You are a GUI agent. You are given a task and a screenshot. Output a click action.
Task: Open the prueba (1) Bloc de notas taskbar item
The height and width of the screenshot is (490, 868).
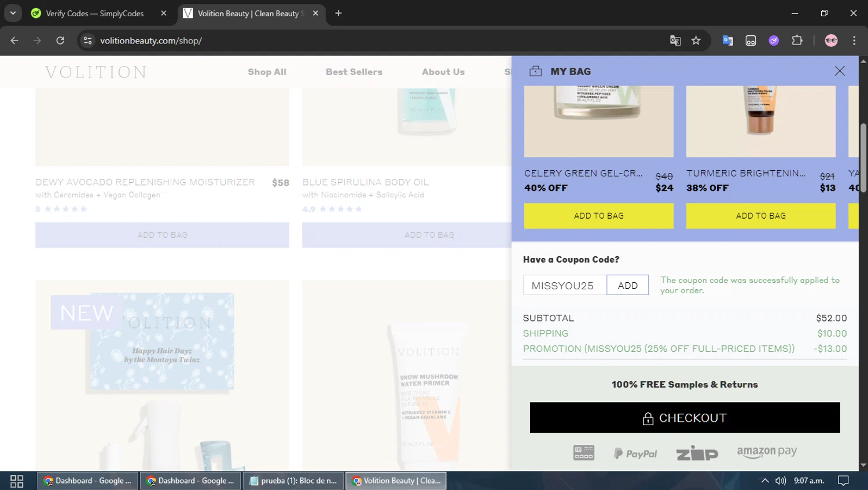[293, 481]
